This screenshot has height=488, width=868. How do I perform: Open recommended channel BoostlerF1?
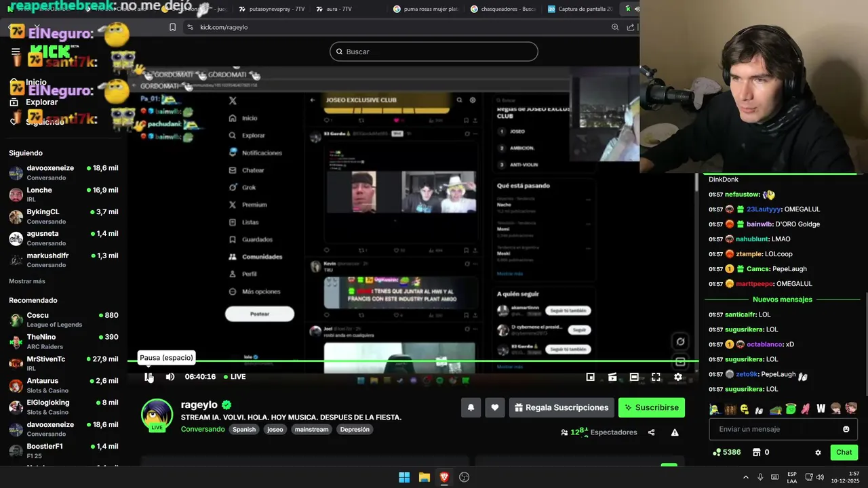click(64, 451)
